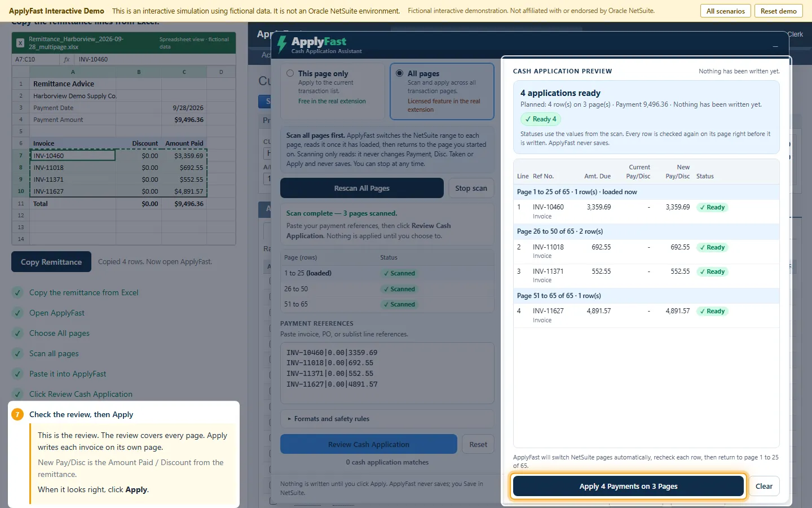Click checkmark beside Paste it into ApplyFast

coord(17,374)
